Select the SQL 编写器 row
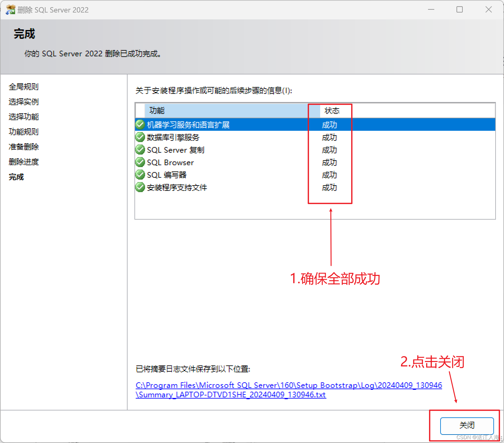The image size is (504, 443). pyautogui.click(x=315, y=175)
